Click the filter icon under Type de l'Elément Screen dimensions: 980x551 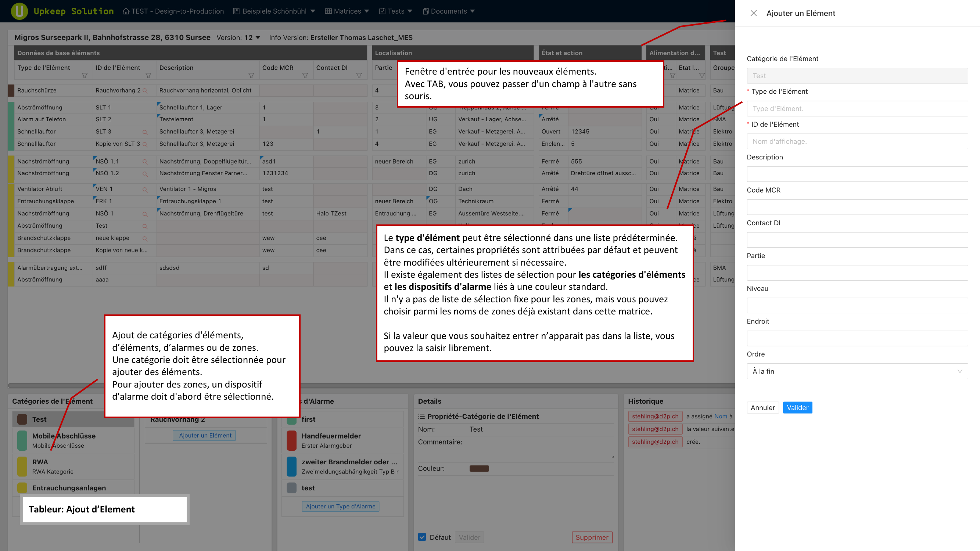[85, 76]
